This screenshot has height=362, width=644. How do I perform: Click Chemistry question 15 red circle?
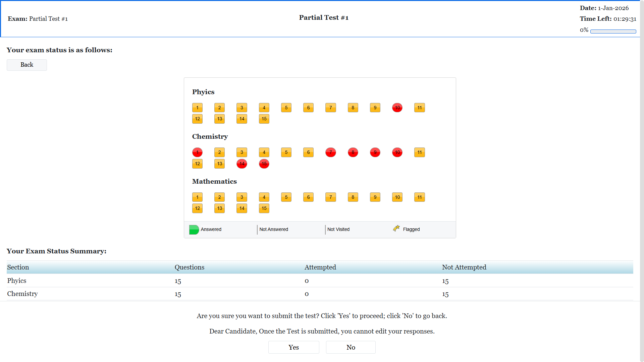pyautogui.click(x=264, y=164)
